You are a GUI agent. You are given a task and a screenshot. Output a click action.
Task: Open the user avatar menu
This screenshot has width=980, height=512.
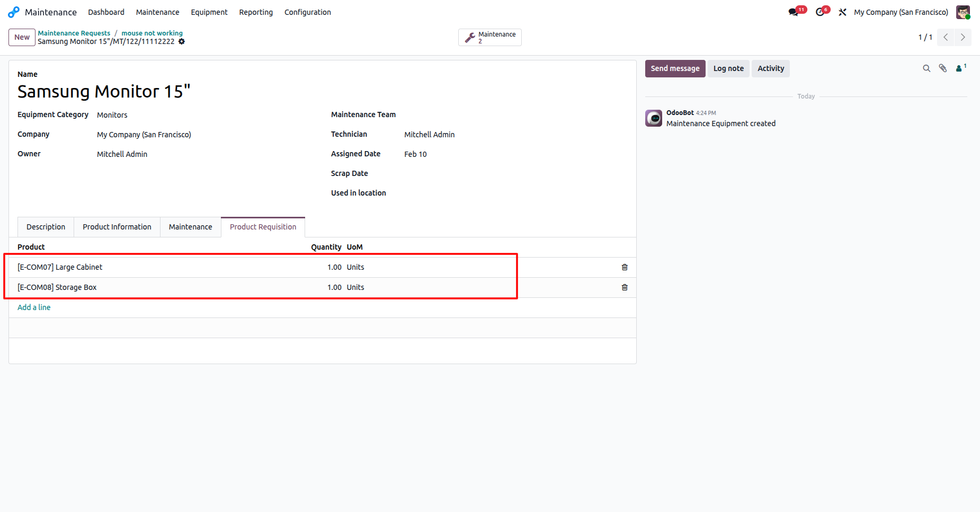963,12
